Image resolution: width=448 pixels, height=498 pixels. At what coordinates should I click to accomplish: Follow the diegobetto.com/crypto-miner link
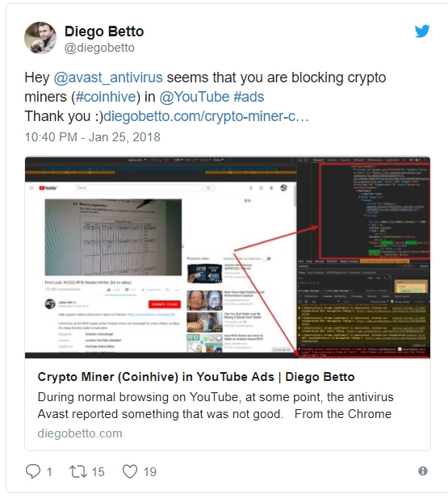(x=206, y=116)
